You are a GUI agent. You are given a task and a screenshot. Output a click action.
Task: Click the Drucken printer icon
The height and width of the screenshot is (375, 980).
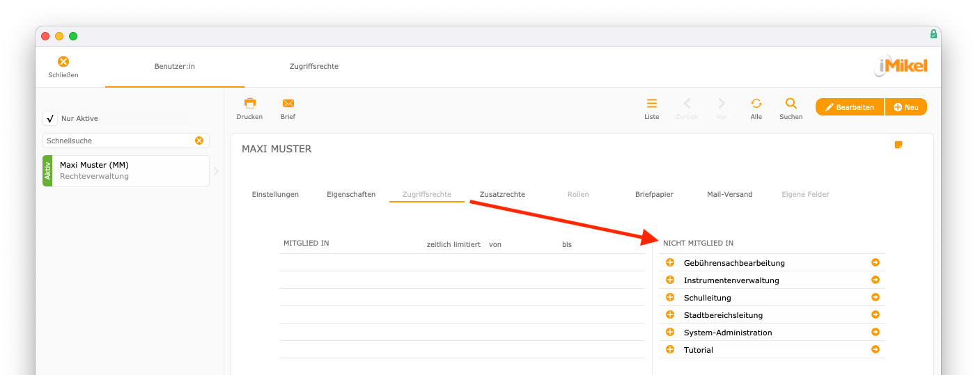[x=249, y=103]
